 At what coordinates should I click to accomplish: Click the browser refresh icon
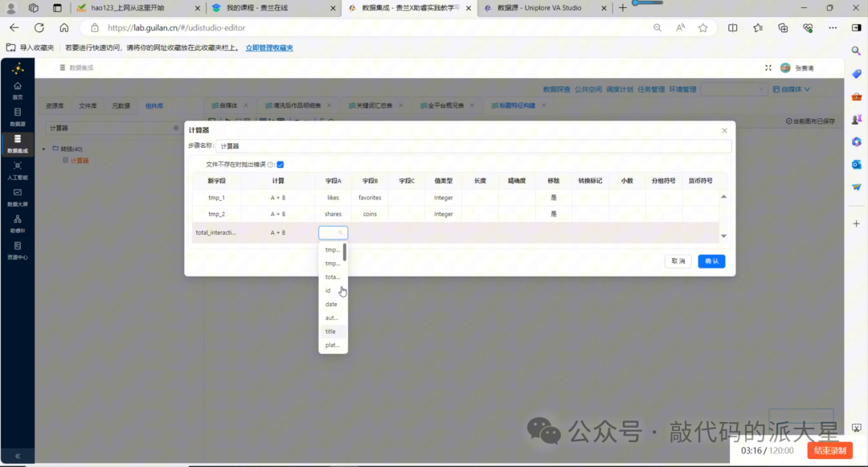(39, 27)
